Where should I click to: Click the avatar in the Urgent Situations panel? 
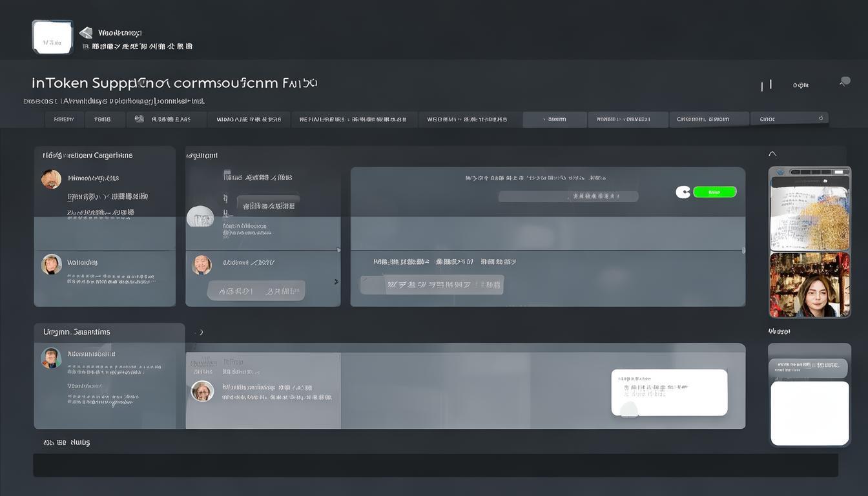click(x=52, y=358)
